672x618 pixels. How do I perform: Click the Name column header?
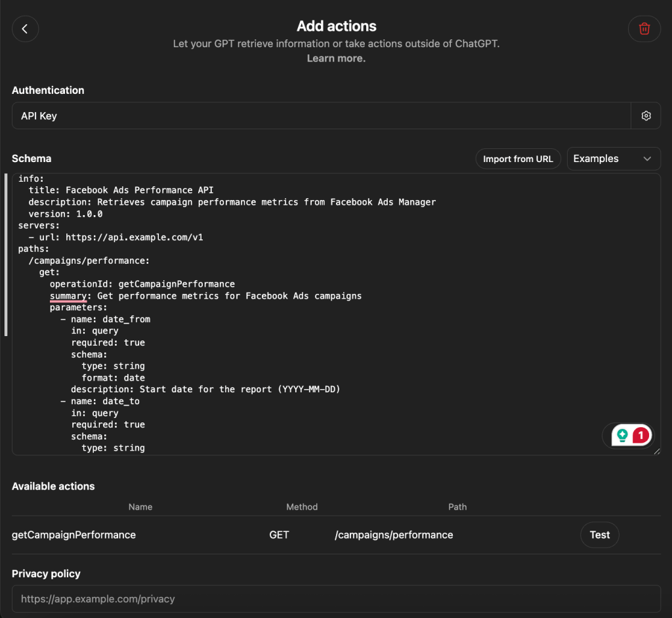click(x=140, y=506)
